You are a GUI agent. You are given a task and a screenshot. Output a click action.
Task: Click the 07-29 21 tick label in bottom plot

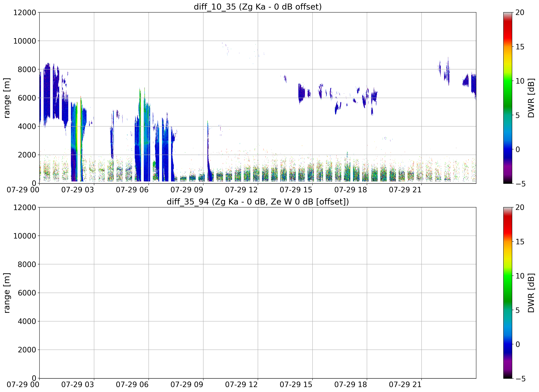tap(405, 385)
